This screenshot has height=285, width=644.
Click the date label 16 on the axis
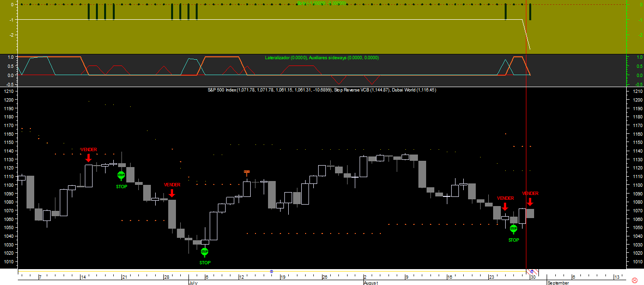pos(450,277)
